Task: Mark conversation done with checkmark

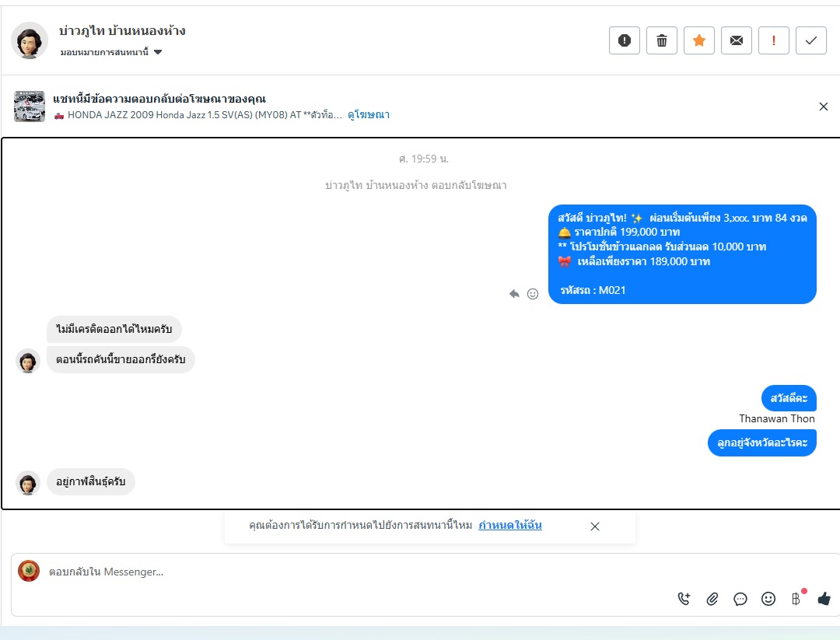Action: (x=811, y=40)
